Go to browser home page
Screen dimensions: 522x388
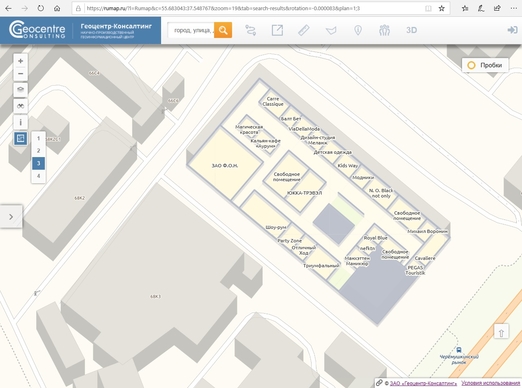[x=57, y=8]
